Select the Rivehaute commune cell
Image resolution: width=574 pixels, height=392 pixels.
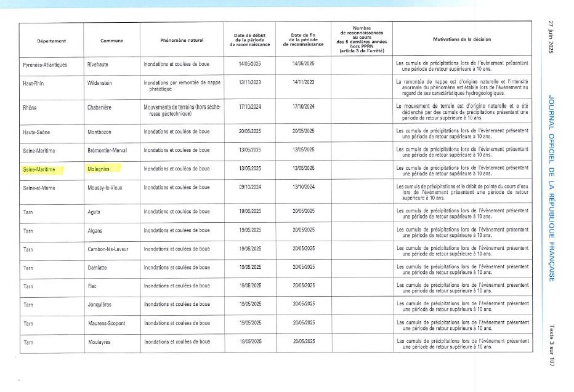[102, 64]
